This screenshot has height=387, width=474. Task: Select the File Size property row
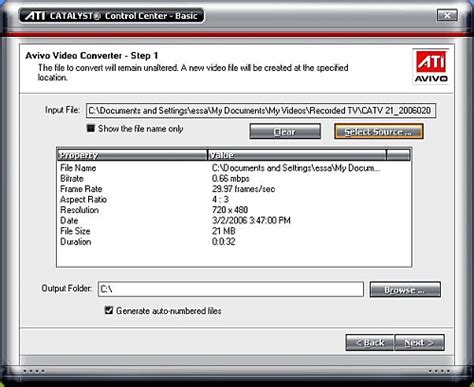pyautogui.click(x=234, y=231)
